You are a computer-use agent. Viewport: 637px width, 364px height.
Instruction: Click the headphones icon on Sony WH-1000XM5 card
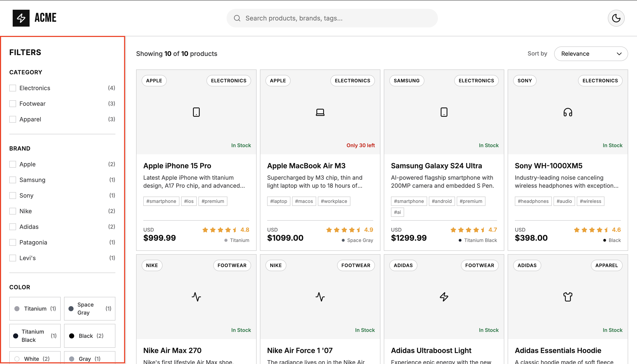568,112
